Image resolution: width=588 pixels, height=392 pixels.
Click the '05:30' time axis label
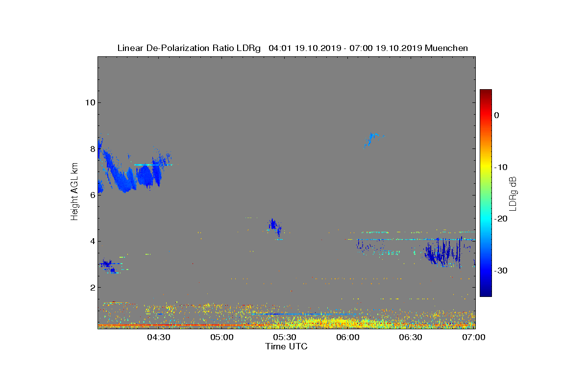click(285, 338)
